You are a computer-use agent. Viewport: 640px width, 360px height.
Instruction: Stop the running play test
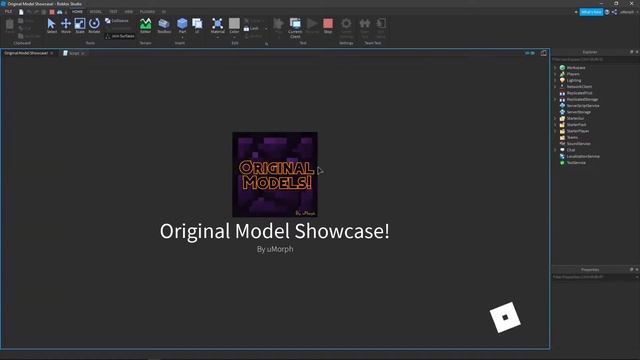coord(328,25)
